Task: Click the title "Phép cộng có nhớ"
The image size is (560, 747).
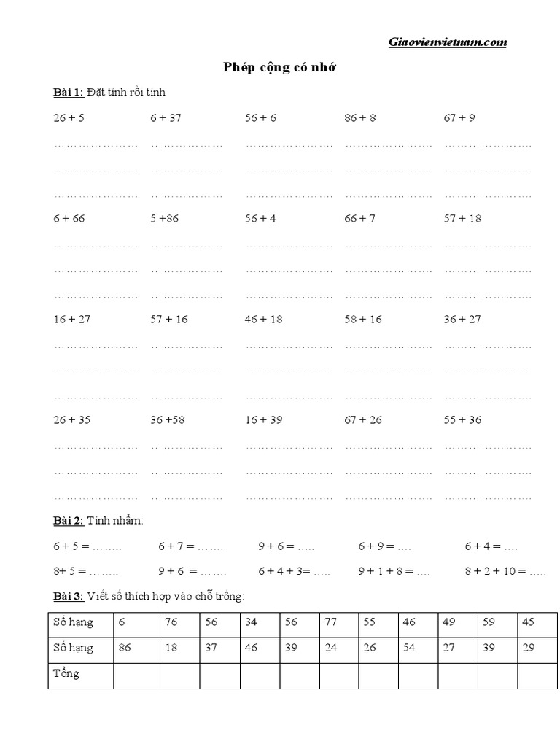Action: point(280,68)
